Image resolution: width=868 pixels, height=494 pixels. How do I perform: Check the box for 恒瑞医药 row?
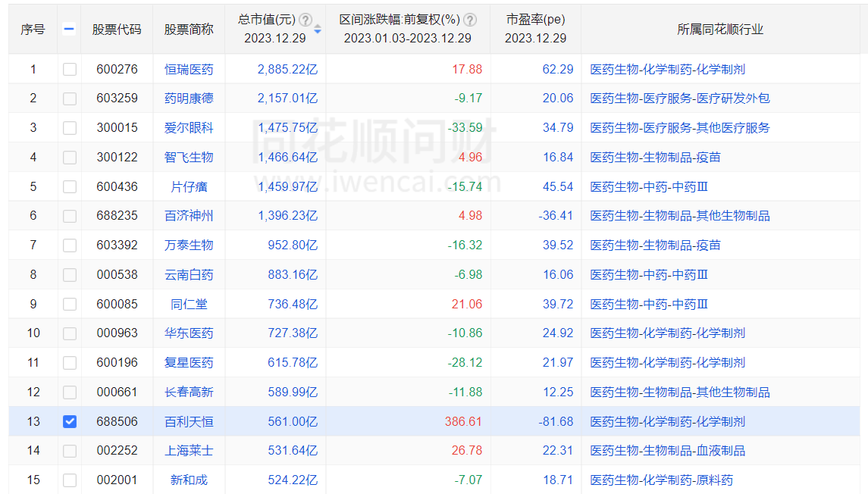click(x=70, y=69)
